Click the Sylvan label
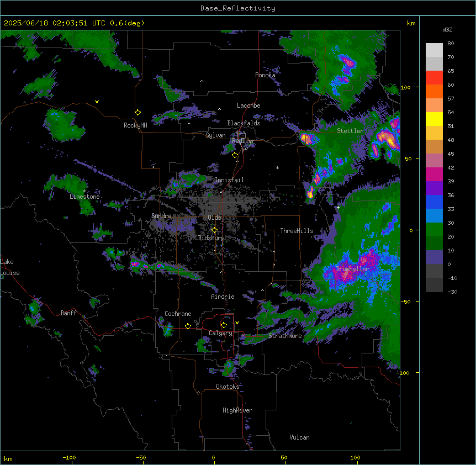The width and height of the screenshot is (476, 465). (x=215, y=135)
